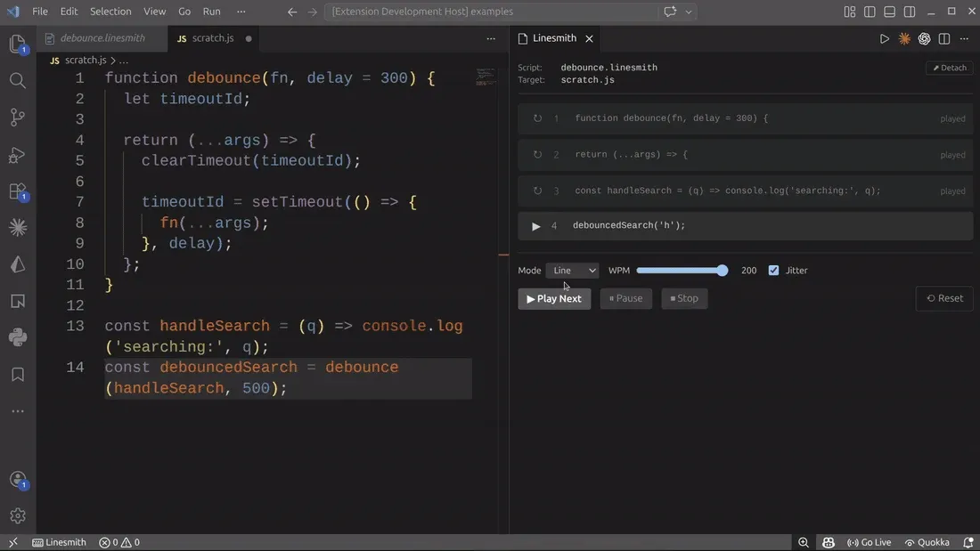Open the Explorer view in activity bar
Viewport: 980px width, 551px height.
(18, 44)
